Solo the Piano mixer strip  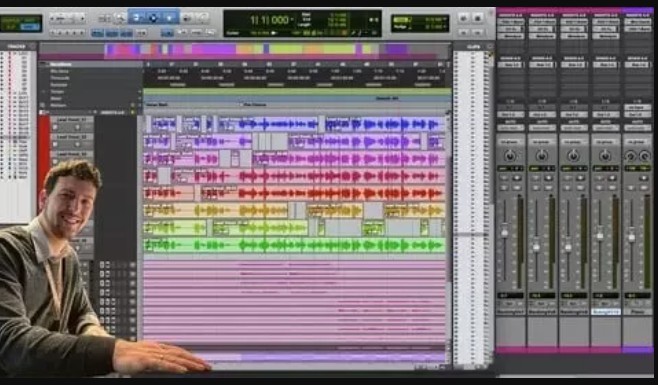[631, 187]
